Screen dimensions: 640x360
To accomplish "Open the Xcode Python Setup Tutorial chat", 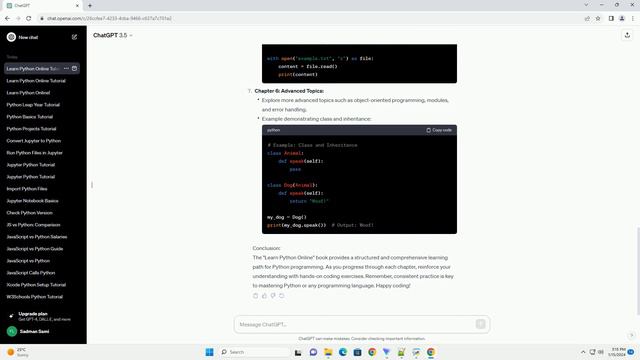I will coord(36,285).
